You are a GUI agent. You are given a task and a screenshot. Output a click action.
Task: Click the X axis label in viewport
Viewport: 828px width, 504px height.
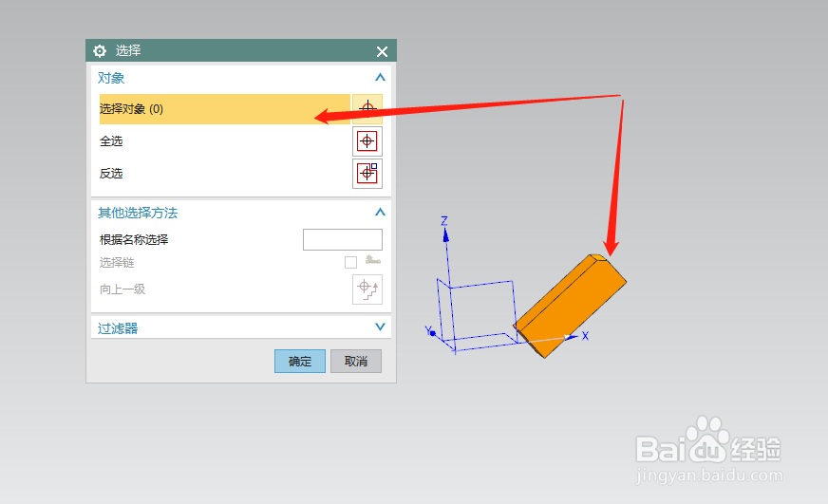tap(585, 336)
